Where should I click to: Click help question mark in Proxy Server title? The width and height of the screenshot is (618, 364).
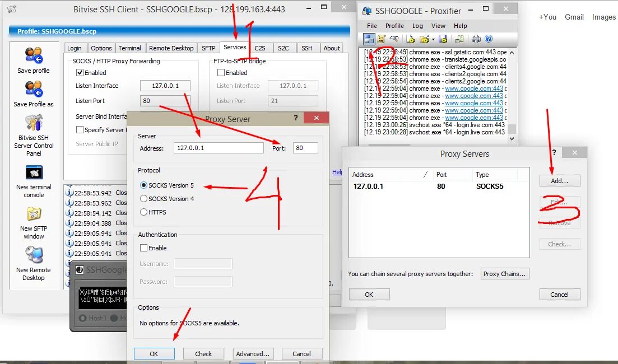pos(296,118)
